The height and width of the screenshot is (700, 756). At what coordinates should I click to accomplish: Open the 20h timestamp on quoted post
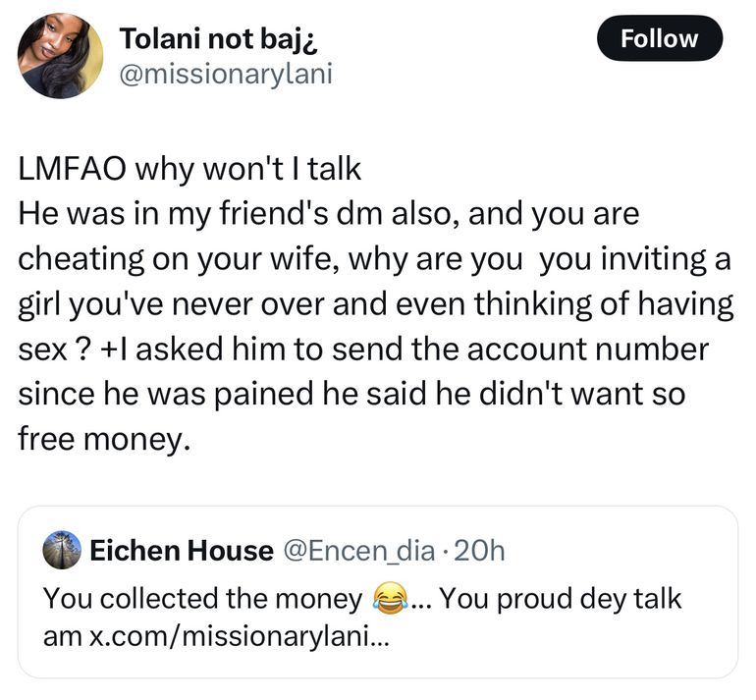pyautogui.click(x=480, y=551)
